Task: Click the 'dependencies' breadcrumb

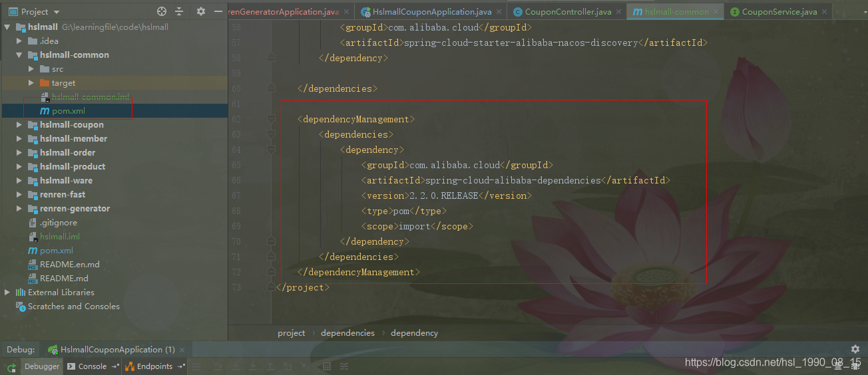Action: pos(347,333)
